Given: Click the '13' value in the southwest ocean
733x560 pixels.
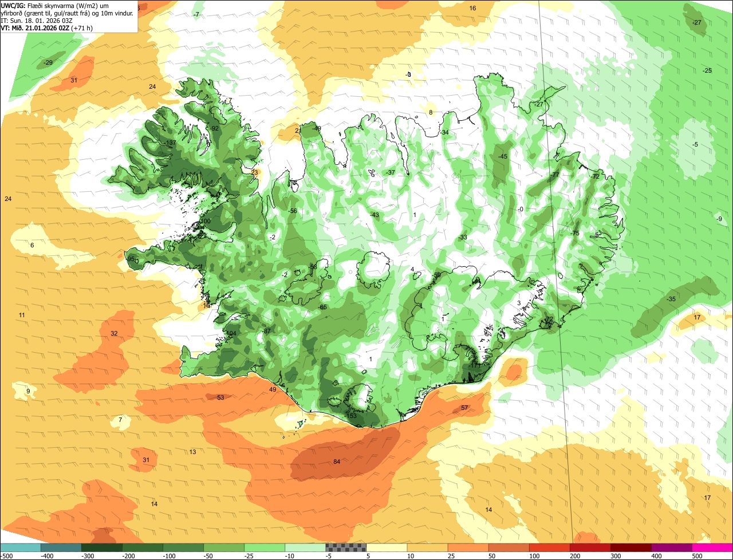Looking at the screenshot, I should pos(192,452).
